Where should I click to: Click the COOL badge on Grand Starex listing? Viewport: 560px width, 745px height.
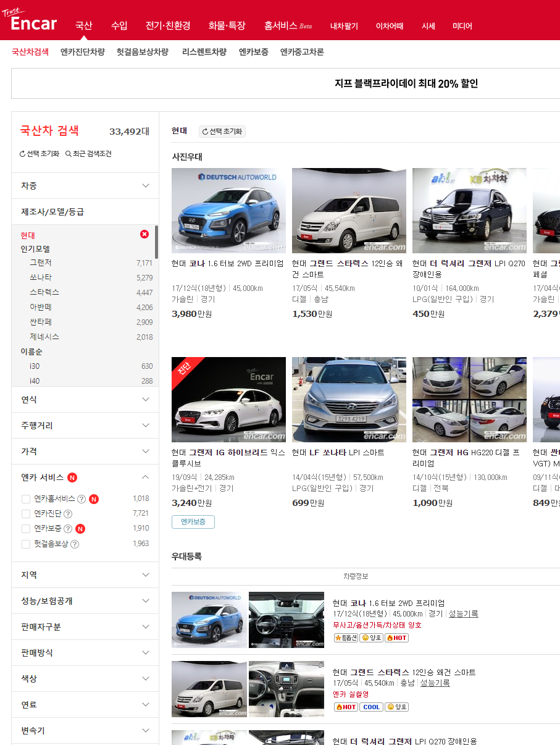[x=371, y=707]
